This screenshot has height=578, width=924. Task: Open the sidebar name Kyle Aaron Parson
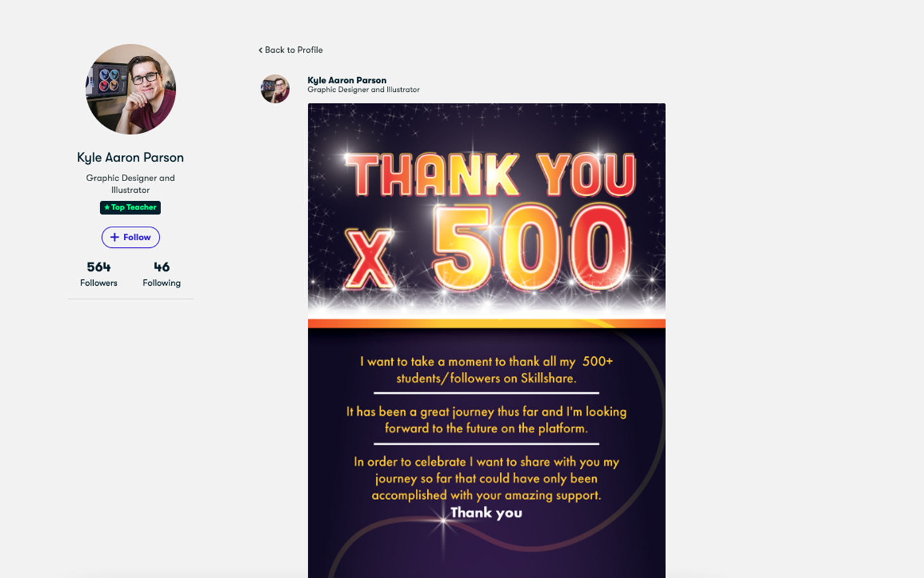pyautogui.click(x=130, y=157)
